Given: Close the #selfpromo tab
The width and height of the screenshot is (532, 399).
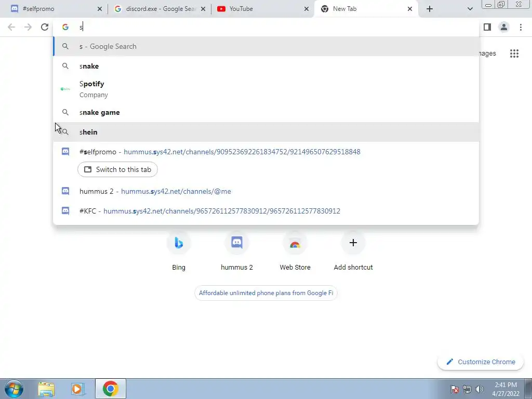Looking at the screenshot, I should (x=99, y=9).
